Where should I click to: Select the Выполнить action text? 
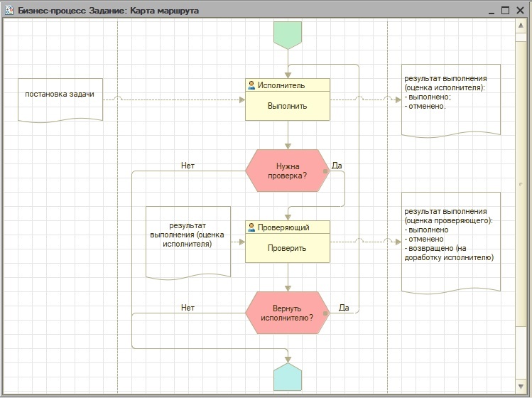click(288, 106)
